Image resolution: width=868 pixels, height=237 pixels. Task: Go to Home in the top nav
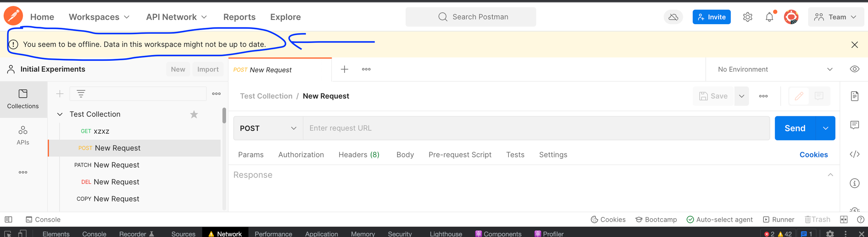[42, 17]
